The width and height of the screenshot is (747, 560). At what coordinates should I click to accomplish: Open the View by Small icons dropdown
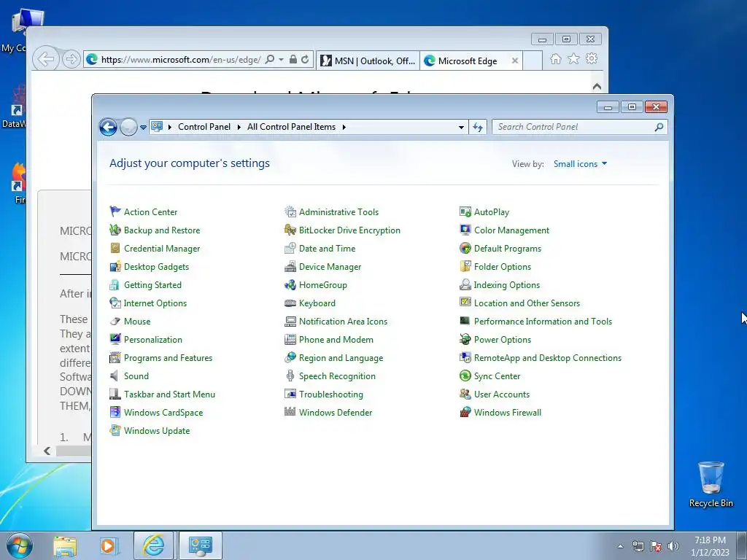[x=580, y=164]
